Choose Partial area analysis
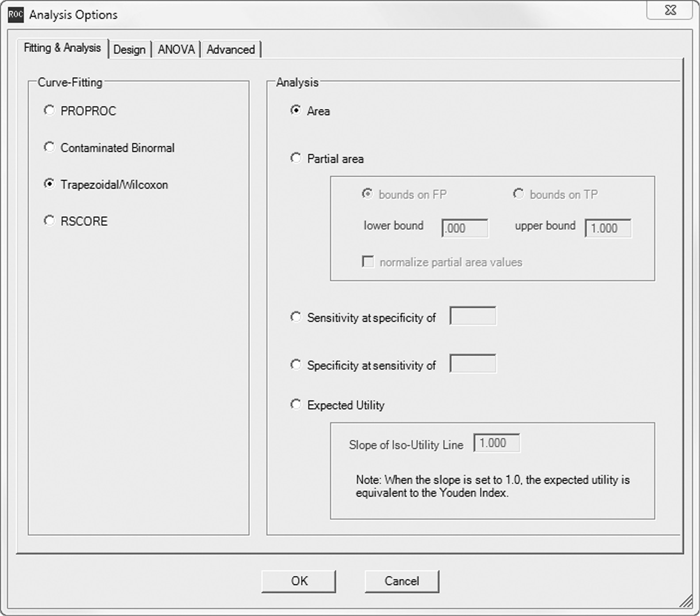 [296, 158]
